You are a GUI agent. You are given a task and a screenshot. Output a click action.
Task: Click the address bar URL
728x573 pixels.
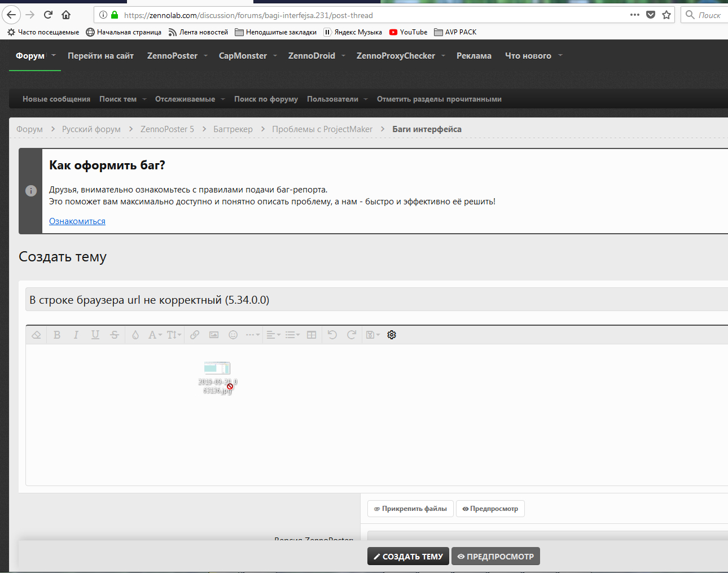[248, 15]
